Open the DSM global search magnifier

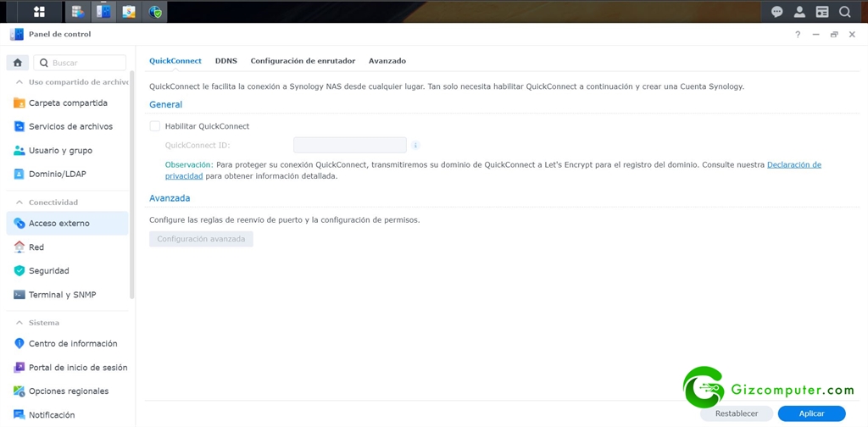(x=845, y=12)
